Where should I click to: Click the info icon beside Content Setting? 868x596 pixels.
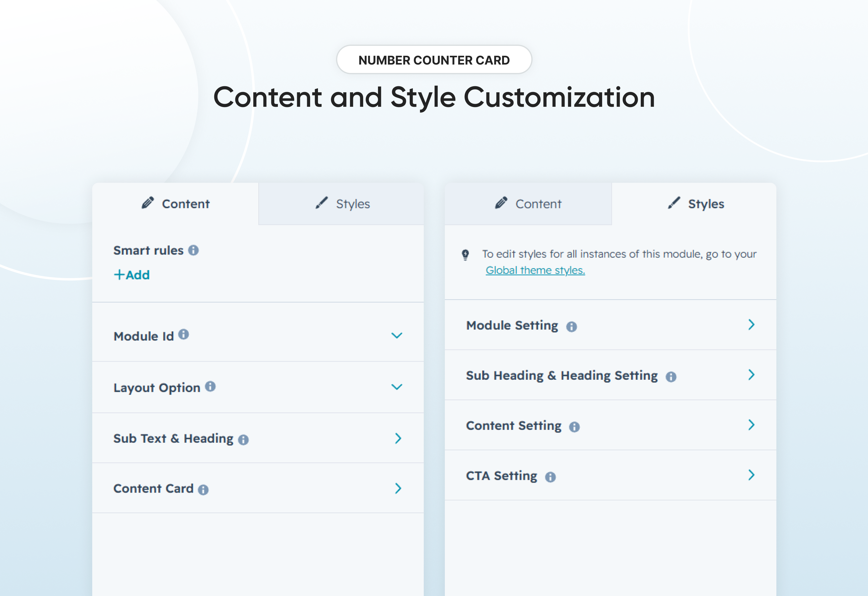click(574, 427)
